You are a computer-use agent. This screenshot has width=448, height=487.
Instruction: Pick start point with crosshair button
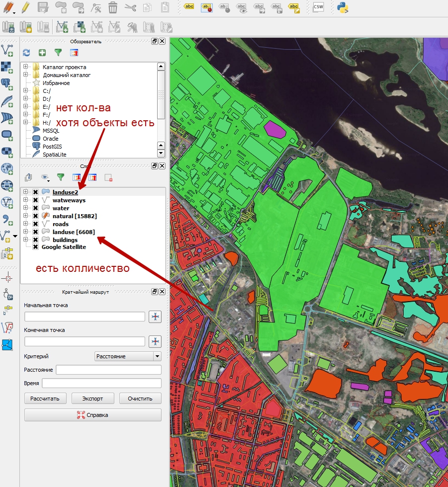(x=156, y=317)
